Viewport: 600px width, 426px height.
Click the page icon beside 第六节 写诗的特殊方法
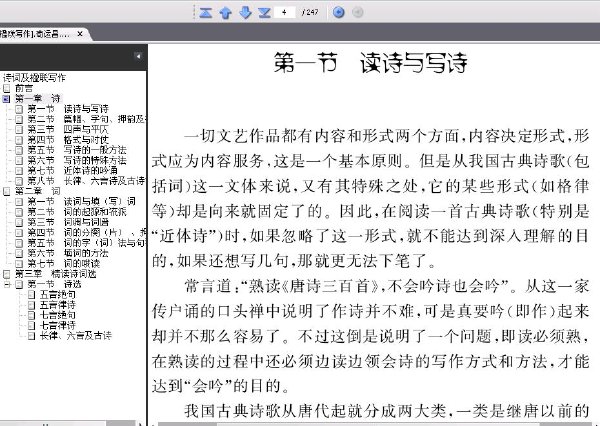(19, 160)
